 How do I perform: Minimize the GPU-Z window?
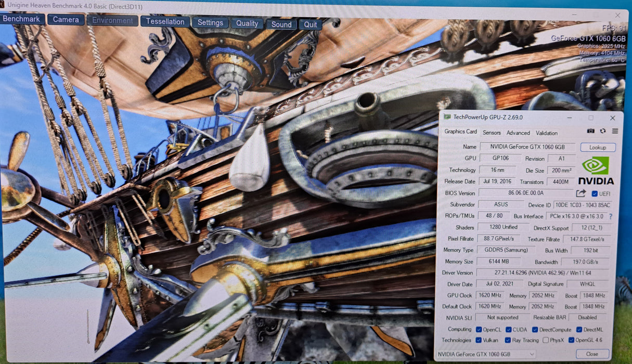[x=570, y=118]
